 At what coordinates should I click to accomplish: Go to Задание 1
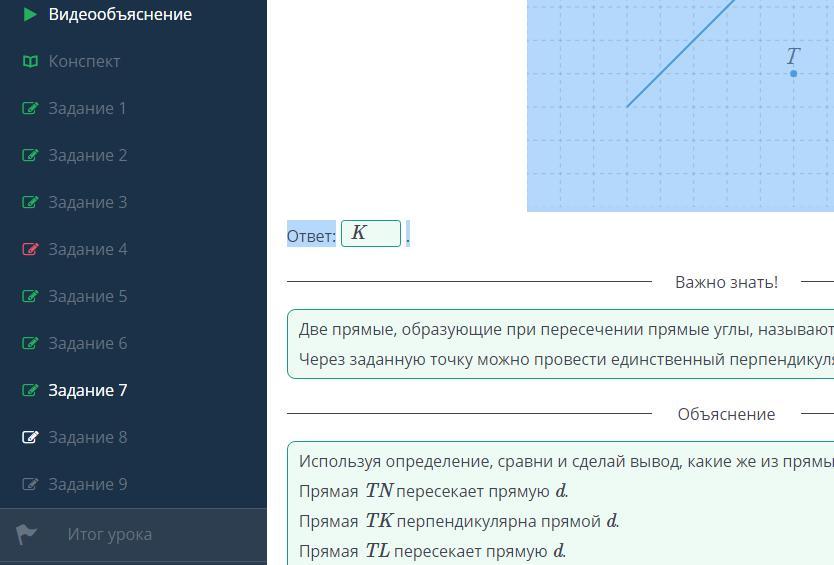tap(88, 108)
